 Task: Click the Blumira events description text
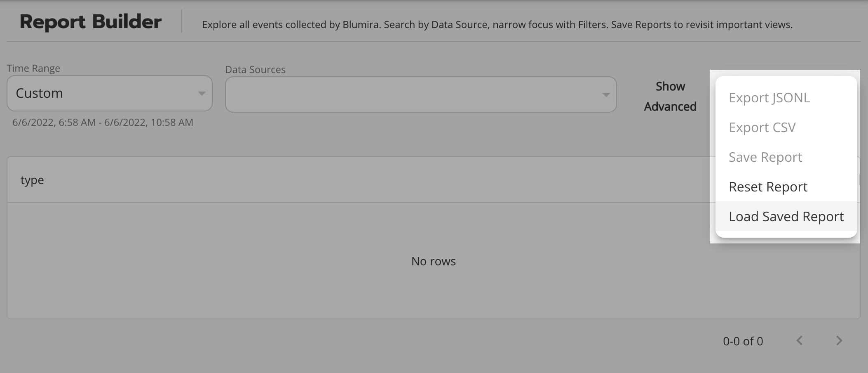(497, 25)
